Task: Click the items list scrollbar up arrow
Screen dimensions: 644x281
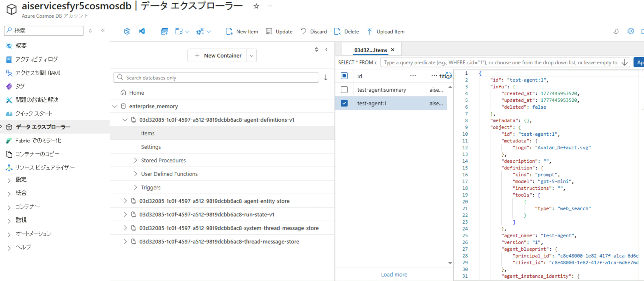Action: pyautogui.click(x=450, y=87)
